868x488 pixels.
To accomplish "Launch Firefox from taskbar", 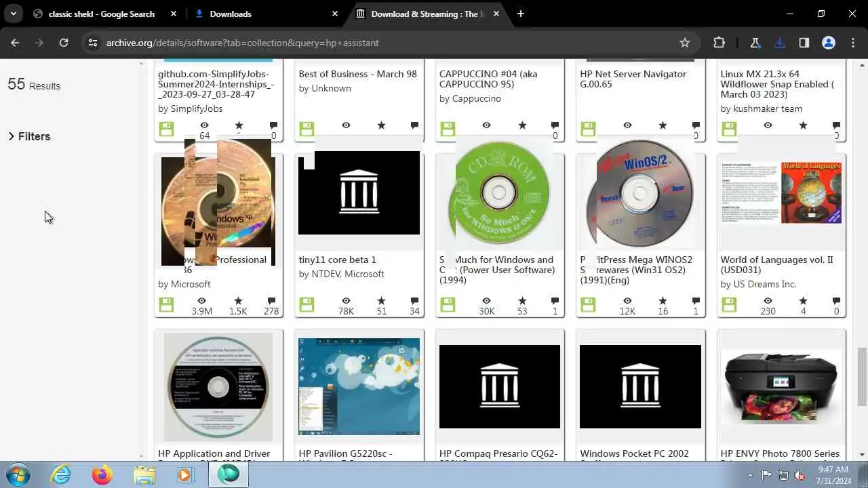I will 102,474.
